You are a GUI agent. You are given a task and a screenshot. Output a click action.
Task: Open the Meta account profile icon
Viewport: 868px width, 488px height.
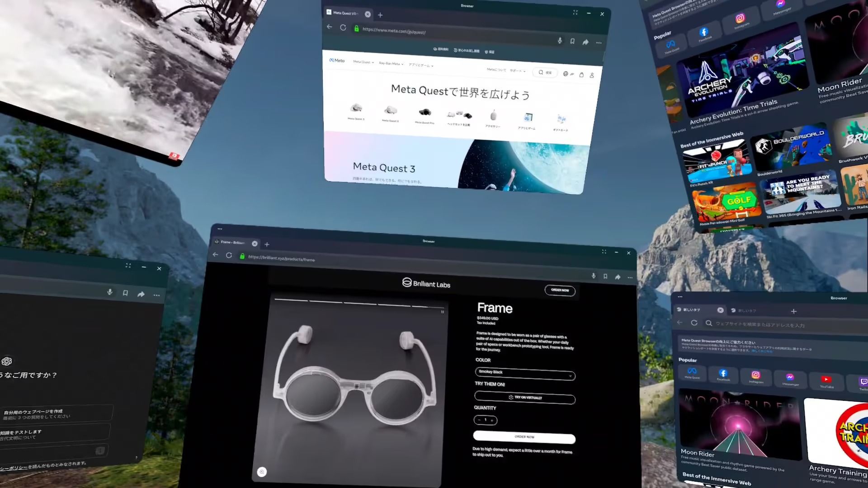point(592,75)
